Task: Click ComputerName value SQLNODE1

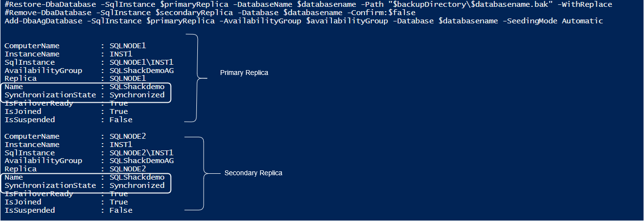Action: pos(128,46)
